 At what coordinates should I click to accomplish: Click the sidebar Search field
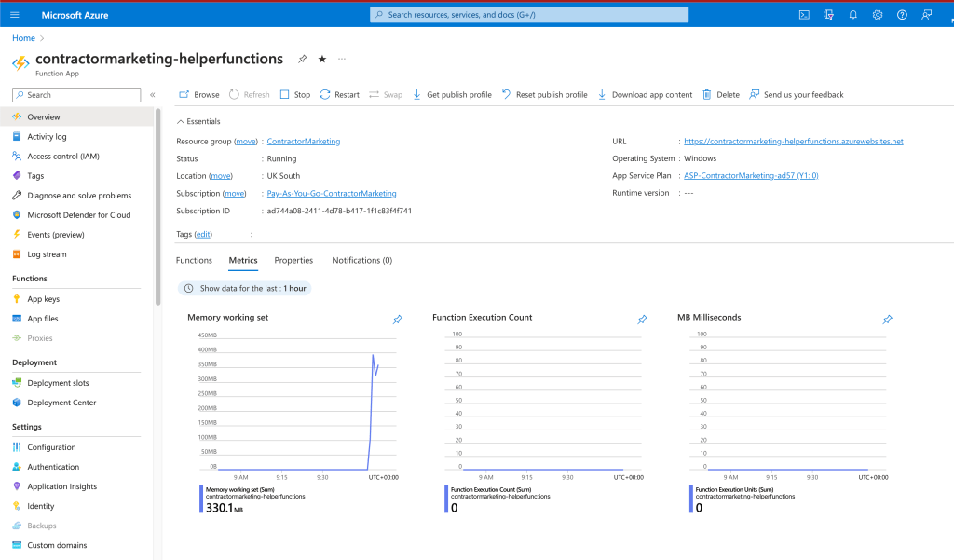76,95
